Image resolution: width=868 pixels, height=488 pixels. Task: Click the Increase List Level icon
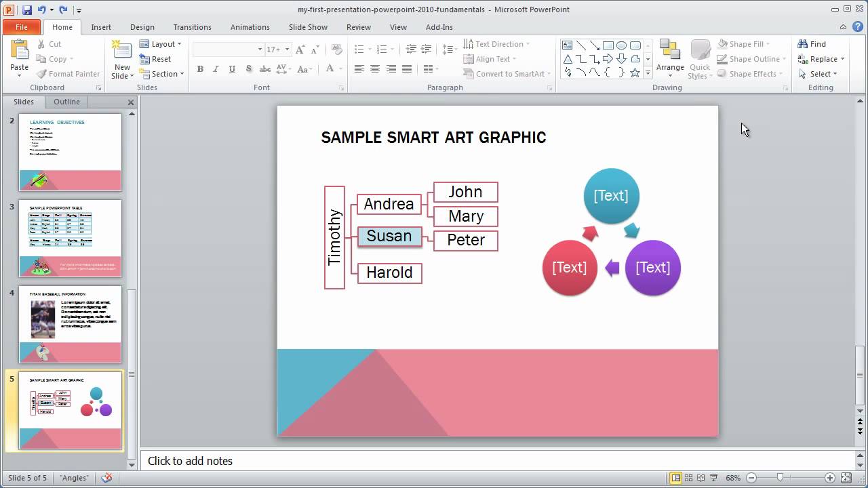[427, 49]
